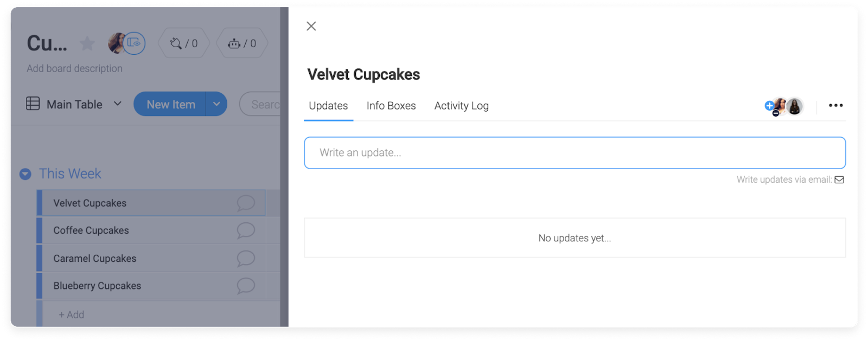Image resolution: width=868 pixels, height=341 pixels.
Task: Collapse the This Week group
Action: point(25,174)
